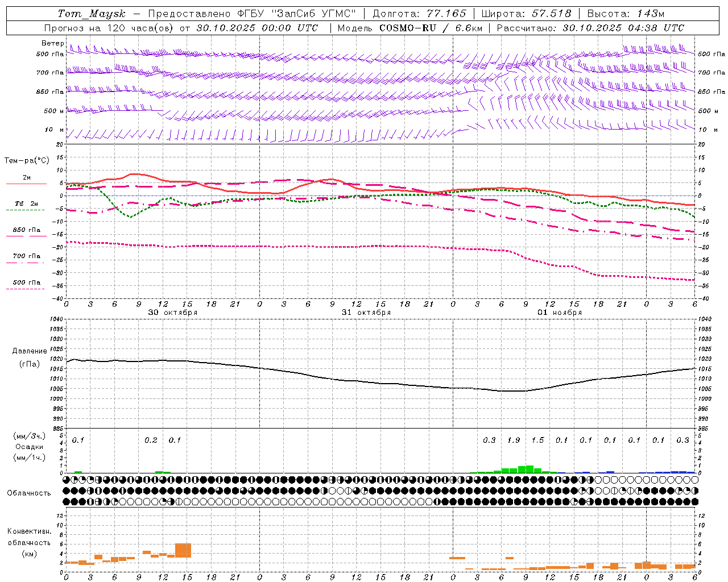Click the station name Tom_Maysk
728x582 pixels.
click(92, 14)
